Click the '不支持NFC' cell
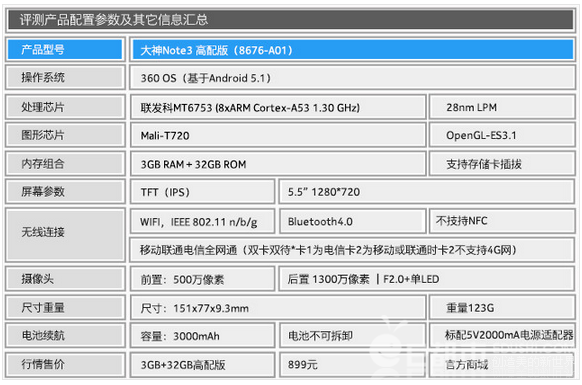Image resolution: width=582 pixels, height=385 pixels. click(x=502, y=221)
